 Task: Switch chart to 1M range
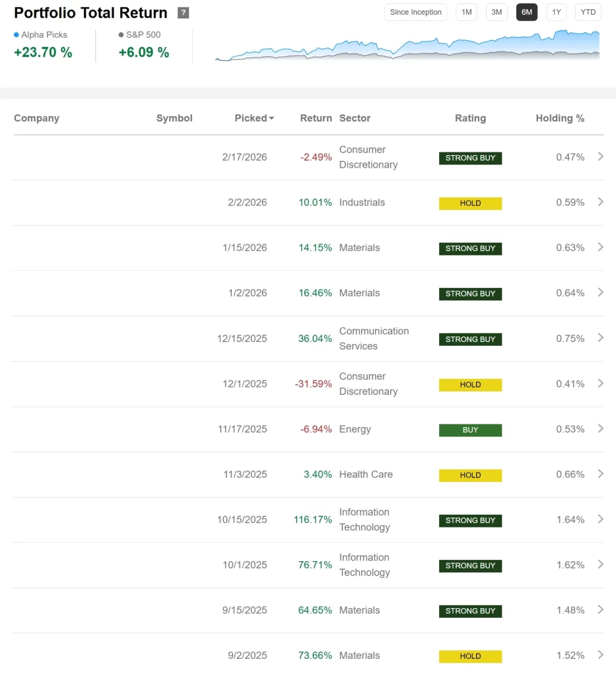point(466,12)
